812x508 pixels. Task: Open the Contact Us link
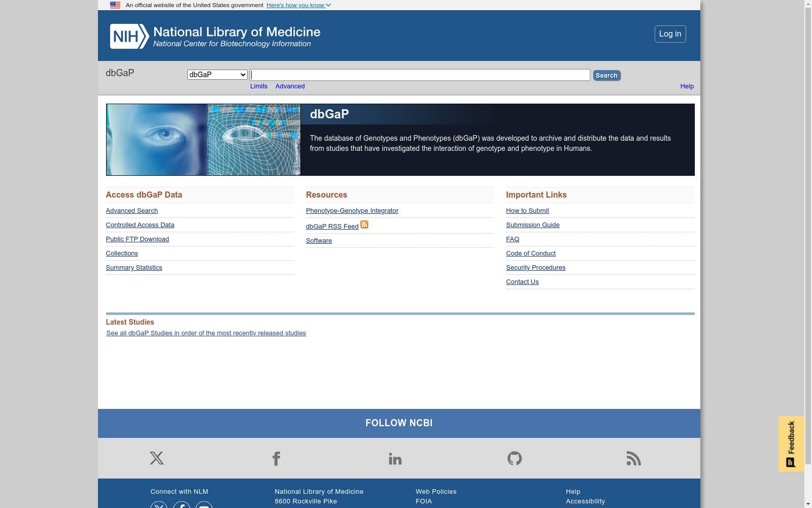[x=522, y=282]
